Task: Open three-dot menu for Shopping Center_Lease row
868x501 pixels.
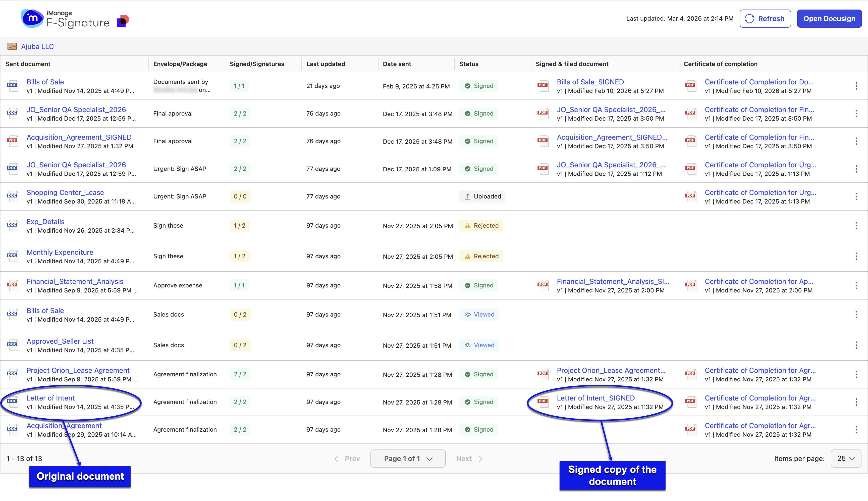Action: click(x=856, y=196)
